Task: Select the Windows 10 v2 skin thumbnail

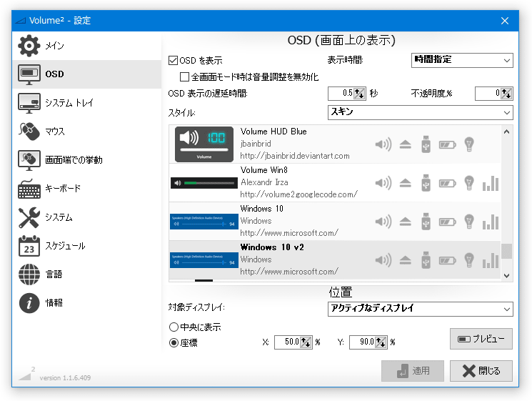Action: coord(204,260)
